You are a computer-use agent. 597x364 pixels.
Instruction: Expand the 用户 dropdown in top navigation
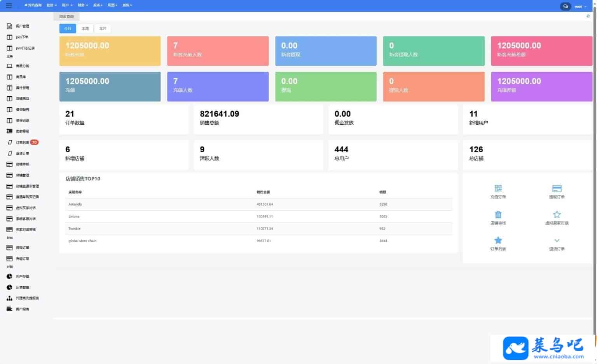click(x=67, y=5)
